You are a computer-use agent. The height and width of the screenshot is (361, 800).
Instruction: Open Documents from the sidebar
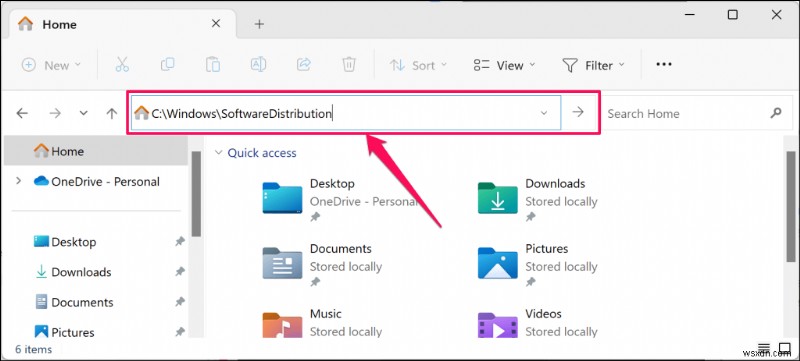[x=74, y=302]
